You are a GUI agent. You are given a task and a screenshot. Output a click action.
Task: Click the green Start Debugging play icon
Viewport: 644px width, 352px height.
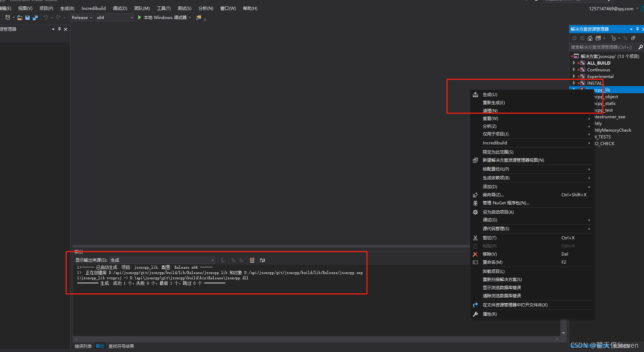140,17
